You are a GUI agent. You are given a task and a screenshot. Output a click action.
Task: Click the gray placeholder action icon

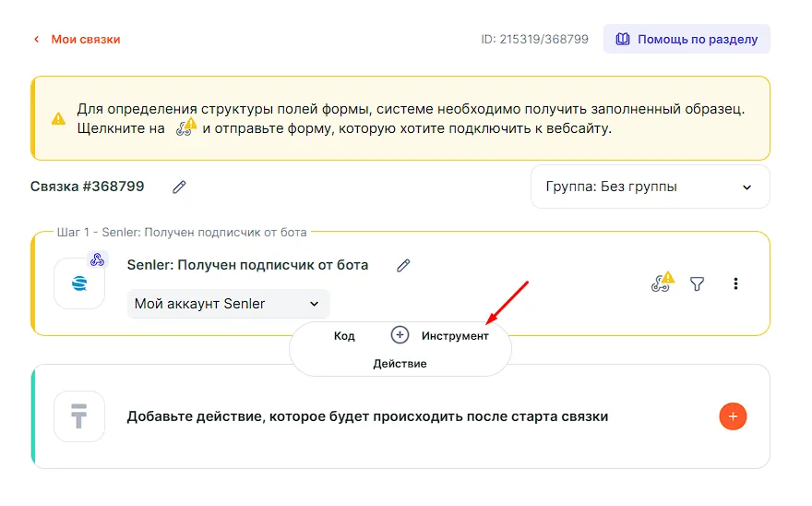pos(79,416)
